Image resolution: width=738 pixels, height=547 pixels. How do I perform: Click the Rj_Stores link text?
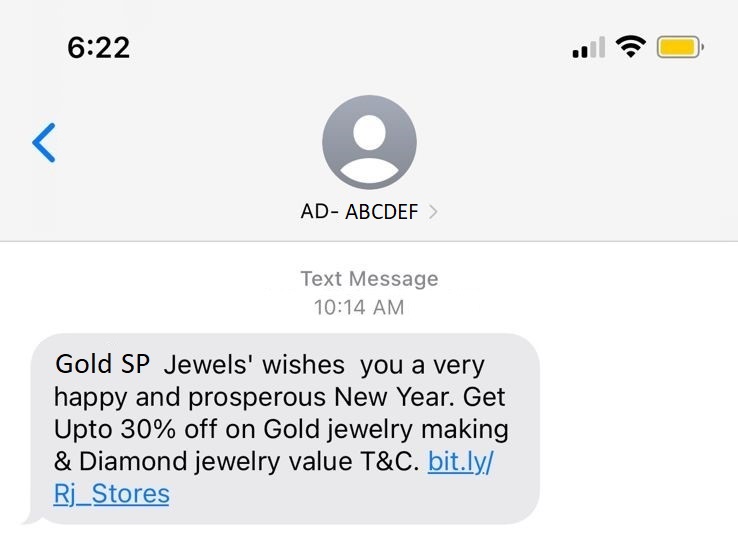[x=111, y=494]
